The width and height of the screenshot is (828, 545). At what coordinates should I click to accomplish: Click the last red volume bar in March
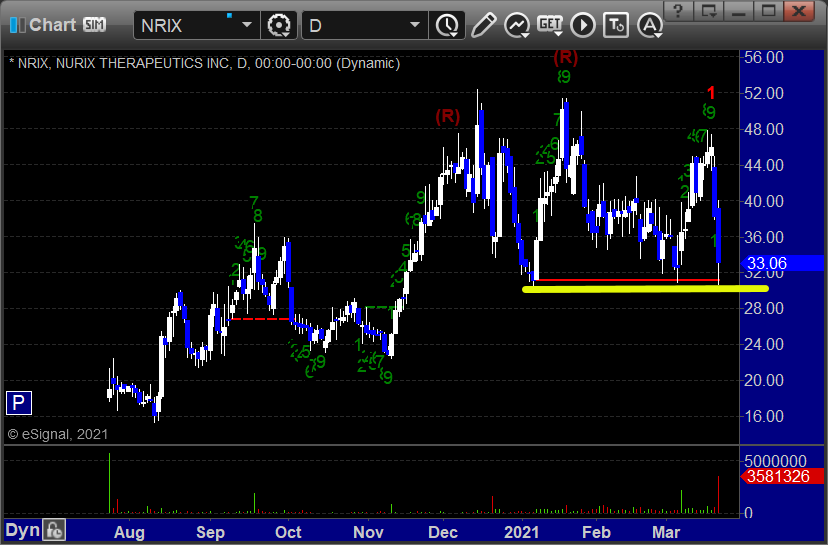coord(718,495)
